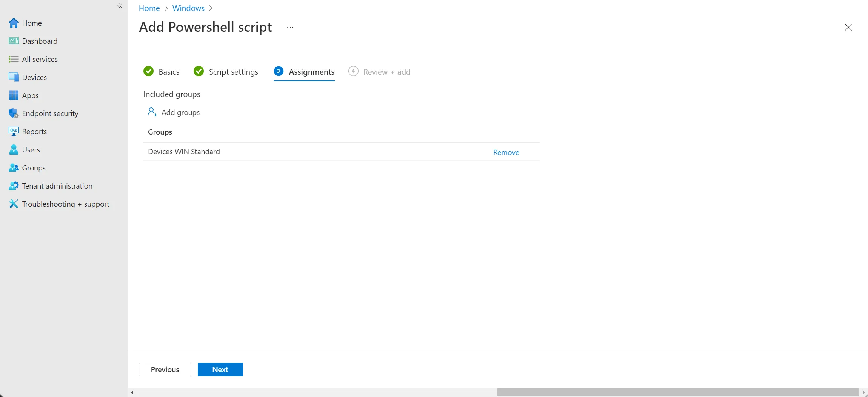Image resolution: width=868 pixels, height=397 pixels.
Task: Click the horizontal scrollbar thumb
Action: pos(677,392)
